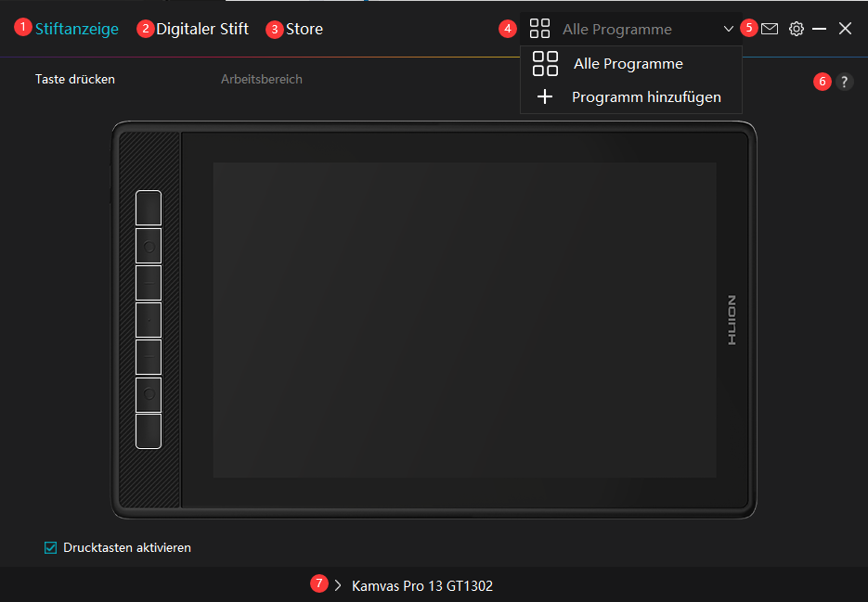This screenshot has width=868, height=602.
Task: Select the fourth press key on tablet
Action: click(149, 320)
